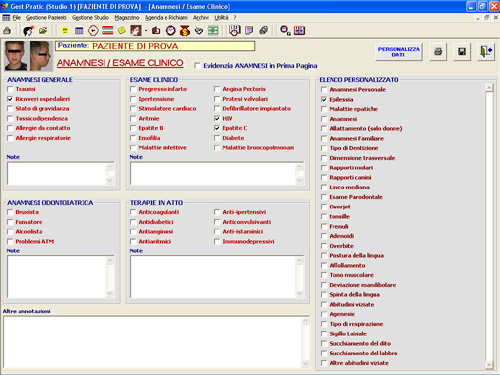Uncheck the Epatite C checkbox
500x375 pixels.
[x=217, y=128]
